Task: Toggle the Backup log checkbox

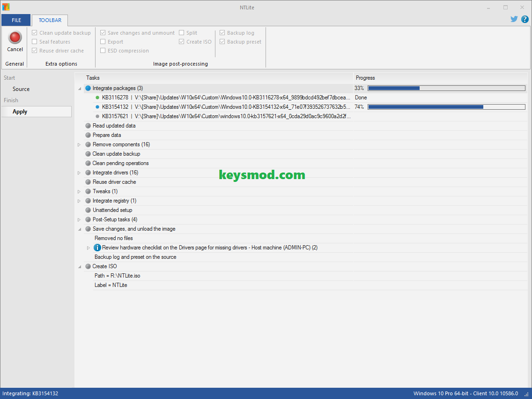Action: pos(222,33)
